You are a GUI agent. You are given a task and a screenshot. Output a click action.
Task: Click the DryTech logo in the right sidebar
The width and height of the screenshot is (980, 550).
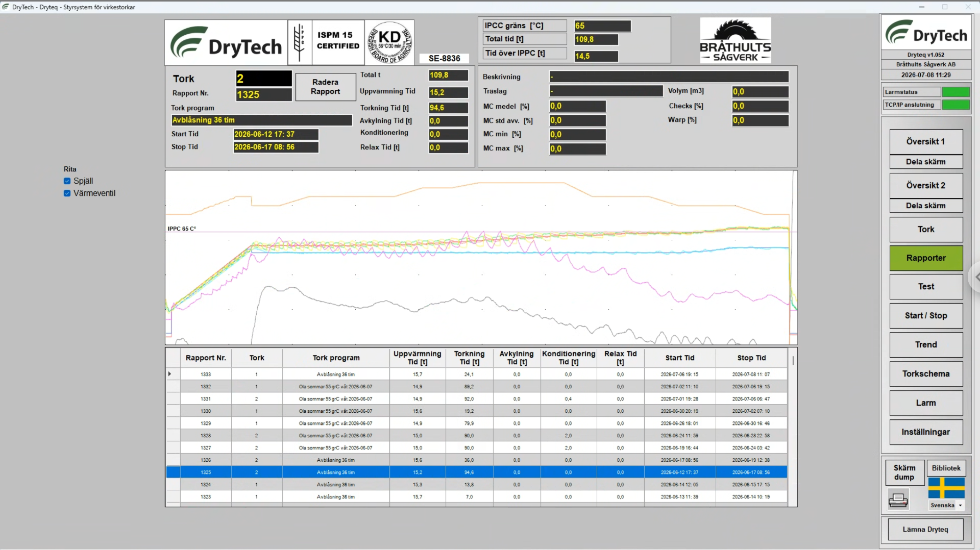click(926, 33)
